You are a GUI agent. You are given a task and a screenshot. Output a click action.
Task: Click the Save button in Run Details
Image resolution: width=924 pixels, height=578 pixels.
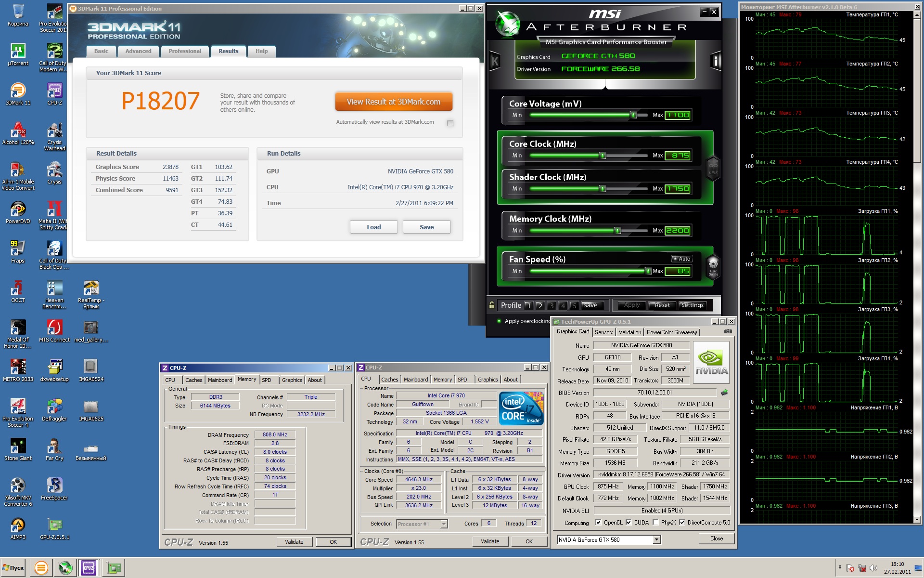[x=427, y=227]
